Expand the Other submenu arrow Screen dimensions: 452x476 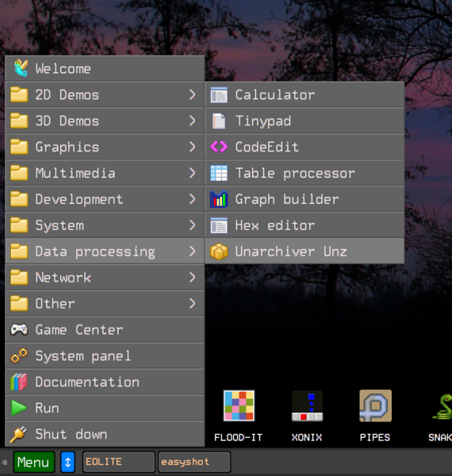click(192, 303)
